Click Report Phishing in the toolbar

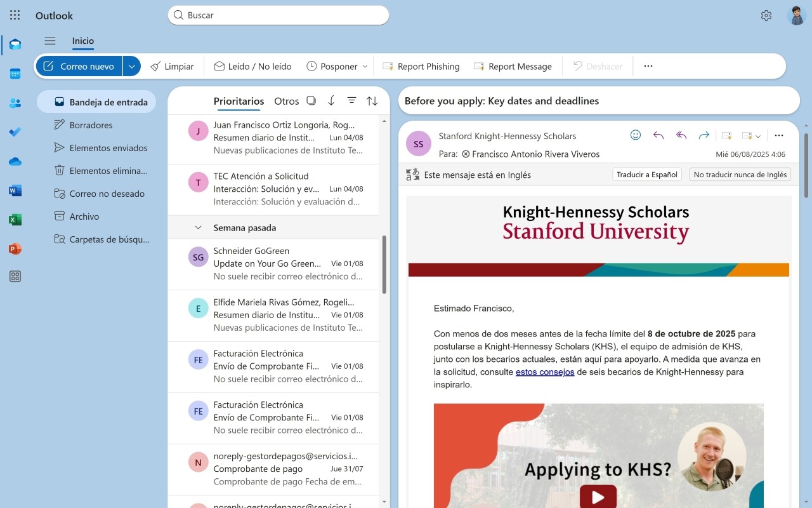tap(421, 66)
